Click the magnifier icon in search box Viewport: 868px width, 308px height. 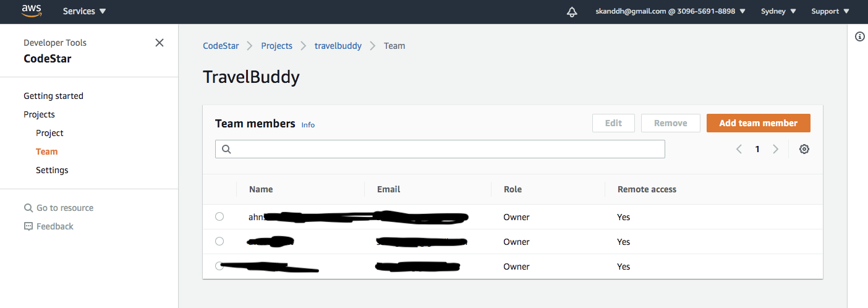226,149
